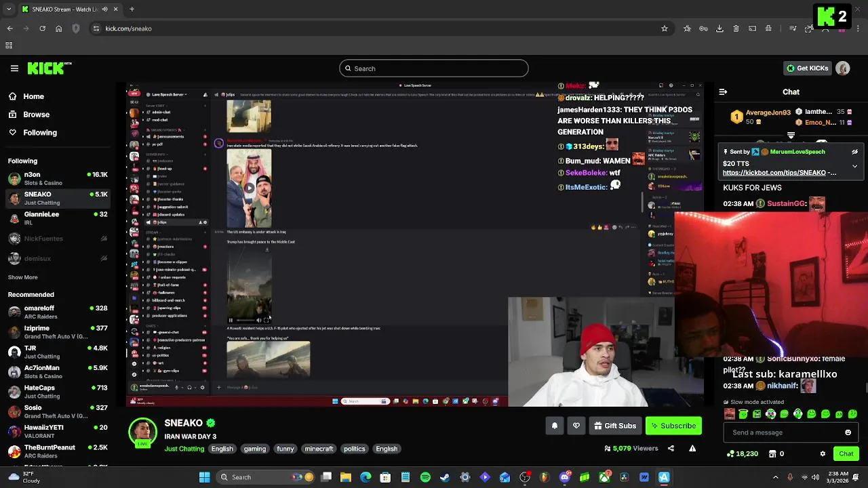Send message with Chat button

coord(846,453)
